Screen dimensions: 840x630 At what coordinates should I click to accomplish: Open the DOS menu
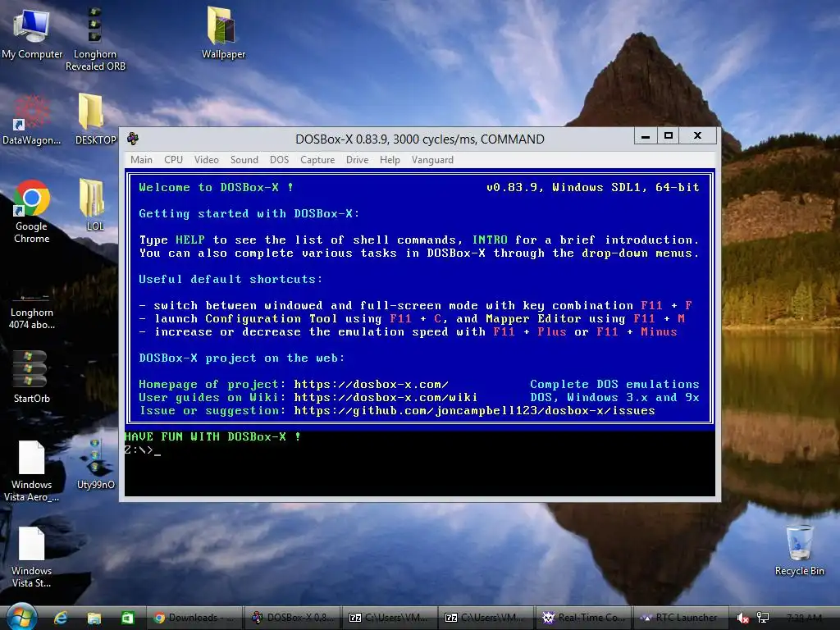(279, 160)
